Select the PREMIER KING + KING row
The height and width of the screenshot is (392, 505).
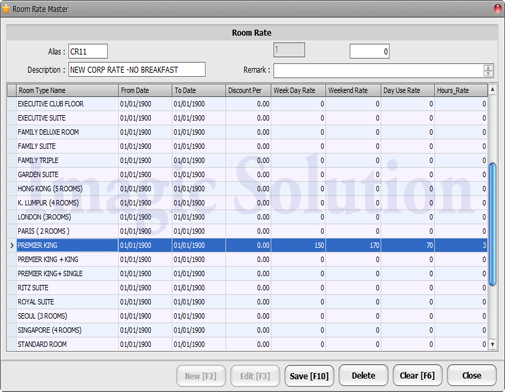247,259
